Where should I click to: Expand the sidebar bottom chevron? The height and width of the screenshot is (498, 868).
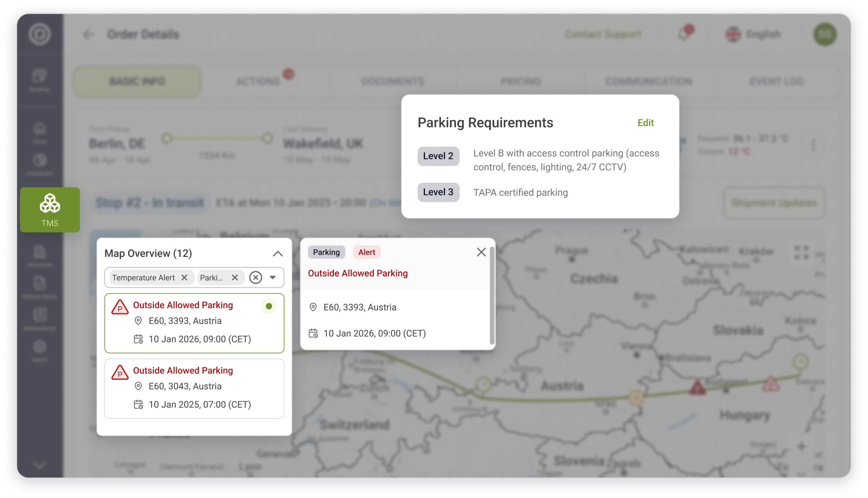40,465
